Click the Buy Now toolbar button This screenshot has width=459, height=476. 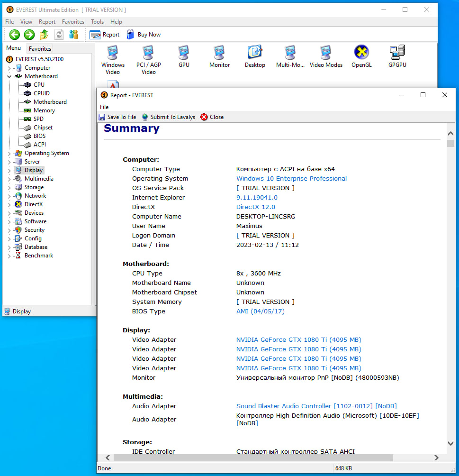pyautogui.click(x=144, y=35)
